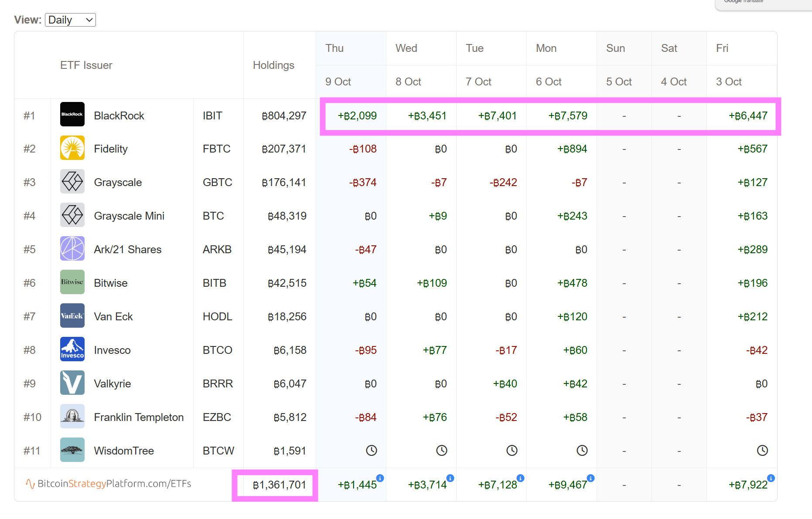Select the total holdings ₿1,361,701 cell
Screen dimensions: 812x519
[279, 485]
